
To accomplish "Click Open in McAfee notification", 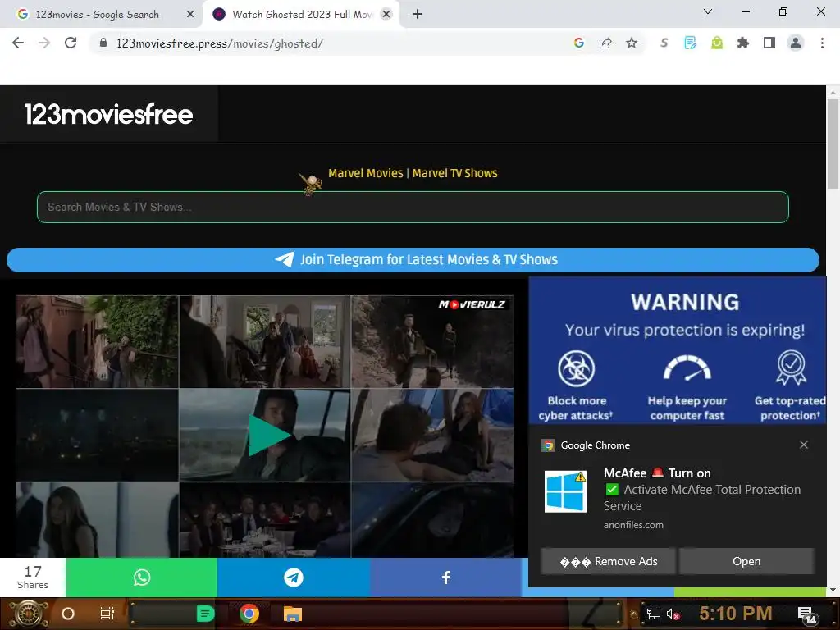I will tap(746, 561).
